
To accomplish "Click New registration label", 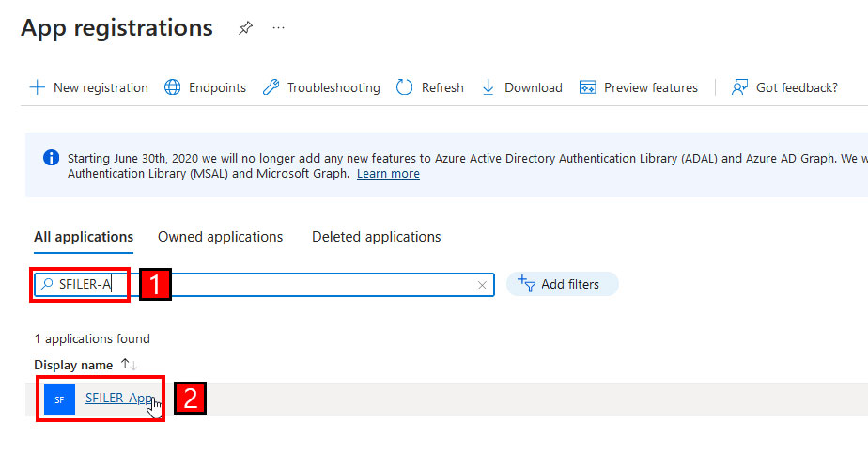I will 101,87.
